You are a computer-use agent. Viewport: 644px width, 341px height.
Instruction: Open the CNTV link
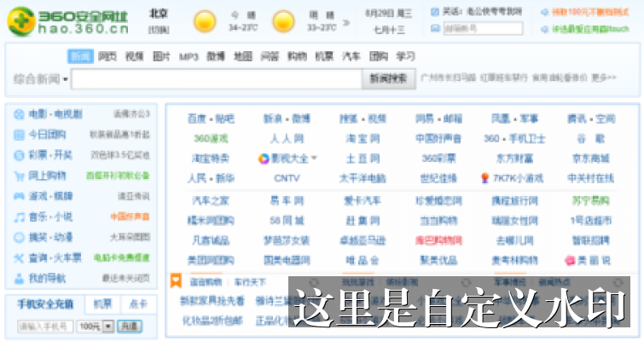pos(287,178)
